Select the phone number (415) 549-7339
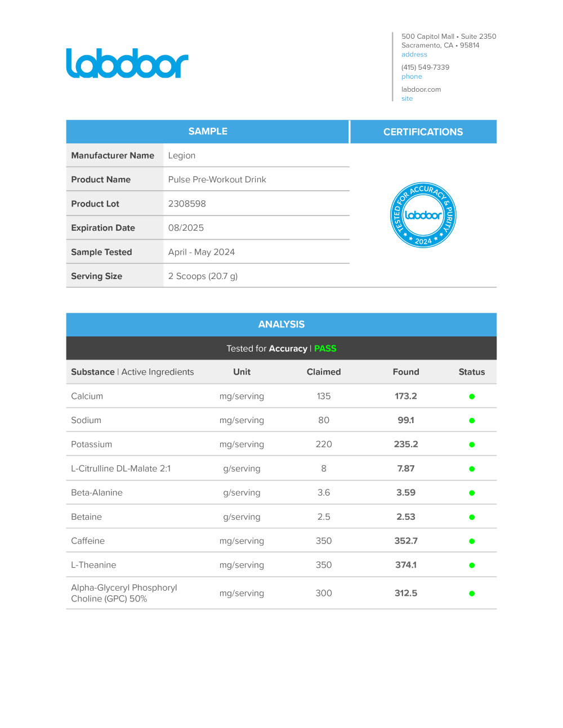The image size is (563, 728). pos(425,68)
